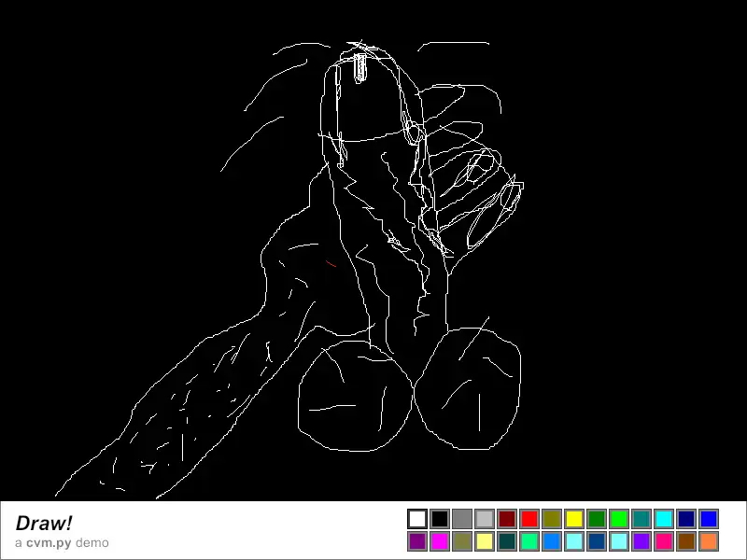
Task: Click the "a cvm.py demo" subtitle
Action: [62, 543]
